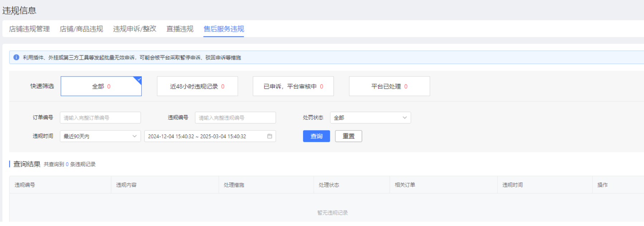Open the 处罚状态 dropdown
The width and height of the screenshot is (644, 226).
(370, 118)
